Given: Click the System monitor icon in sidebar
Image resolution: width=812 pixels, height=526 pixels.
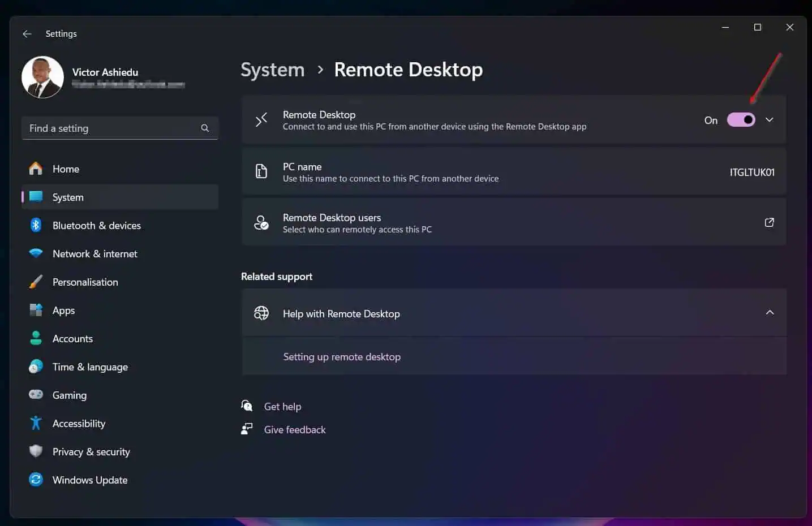Looking at the screenshot, I should coord(36,197).
